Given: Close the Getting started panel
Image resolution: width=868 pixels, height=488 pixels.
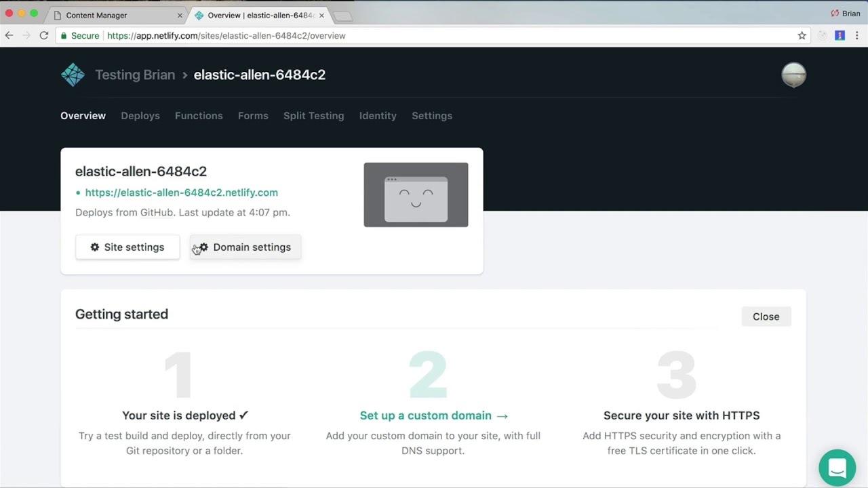Looking at the screenshot, I should (x=766, y=317).
